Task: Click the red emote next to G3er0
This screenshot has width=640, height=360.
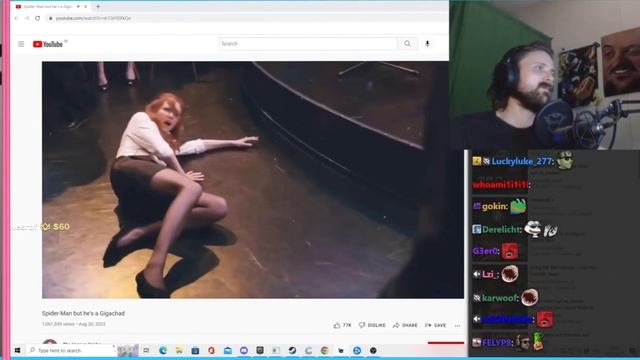Action: pyautogui.click(x=510, y=251)
